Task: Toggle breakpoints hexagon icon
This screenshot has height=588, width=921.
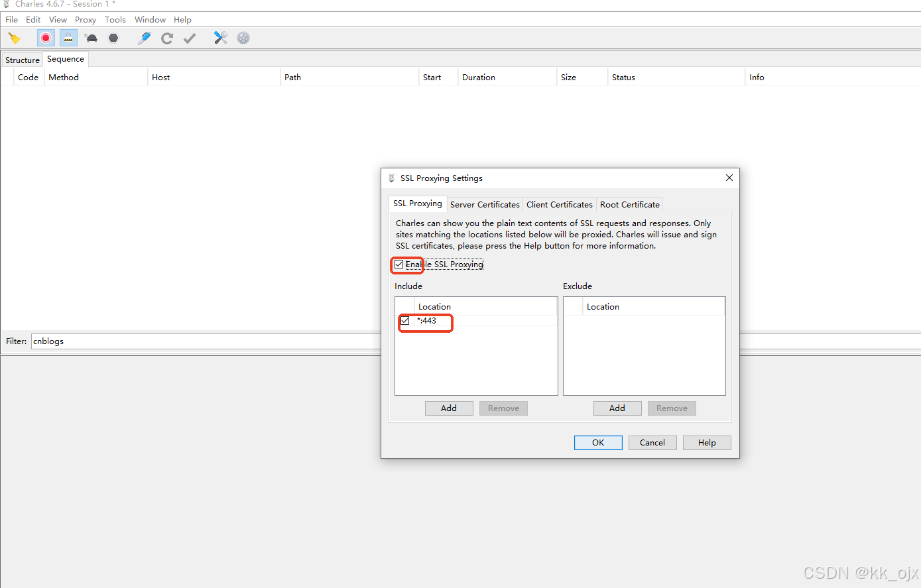Action: pyautogui.click(x=113, y=38)
